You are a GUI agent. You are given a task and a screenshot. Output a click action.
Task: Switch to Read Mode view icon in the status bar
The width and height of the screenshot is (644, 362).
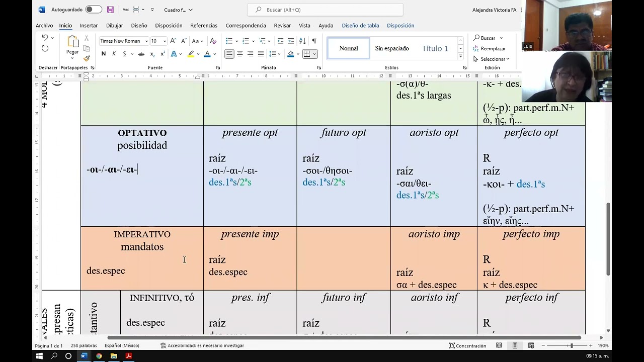click(x=499, y=345)
